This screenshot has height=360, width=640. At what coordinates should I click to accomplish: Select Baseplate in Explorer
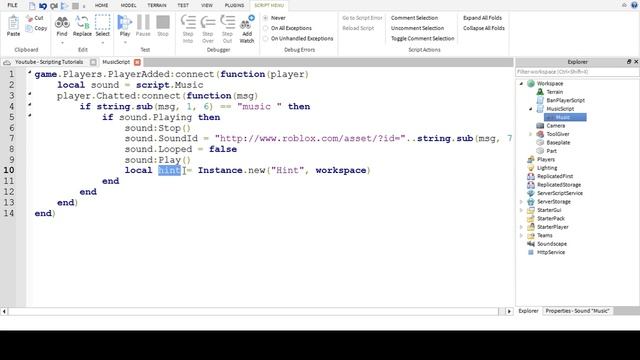pos(558,142)
